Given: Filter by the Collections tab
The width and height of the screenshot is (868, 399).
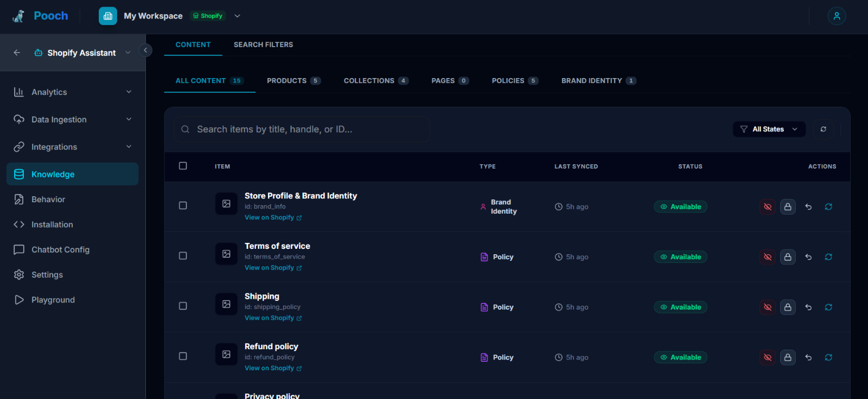Looking at the screenshot, I should click(x=376, y=81).
